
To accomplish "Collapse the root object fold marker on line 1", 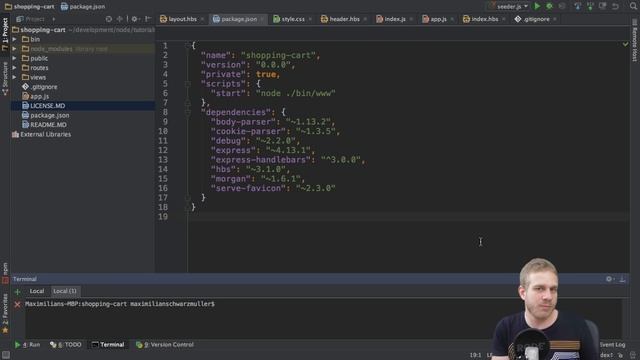I will pyautogui.click(x=187, y=46).
